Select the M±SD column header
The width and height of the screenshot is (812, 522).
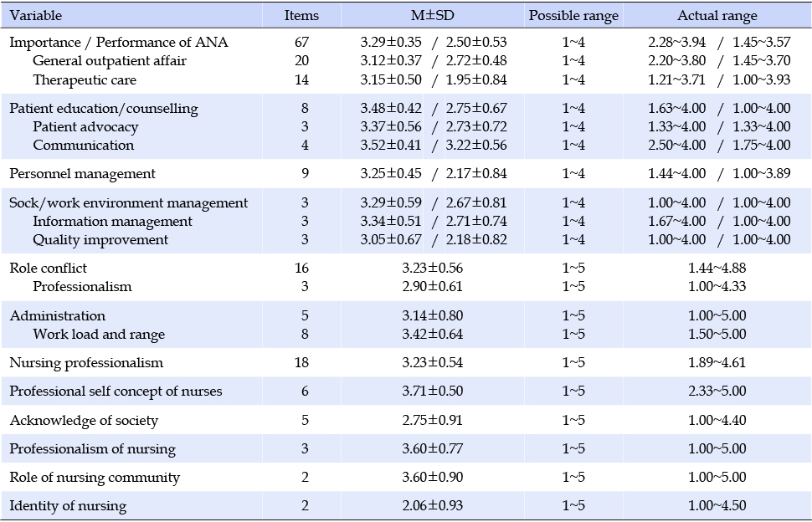[x=433, y=16]
